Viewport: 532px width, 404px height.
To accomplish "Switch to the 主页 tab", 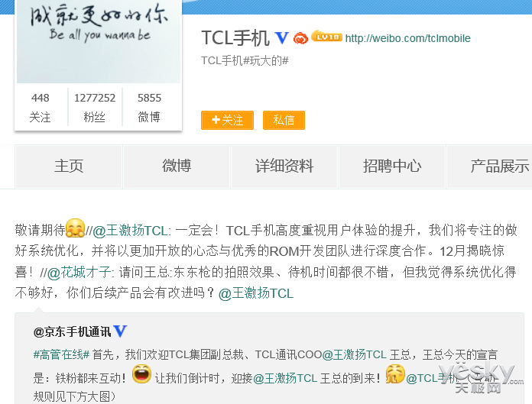I will pyautogui.click(x=69, y=166).
